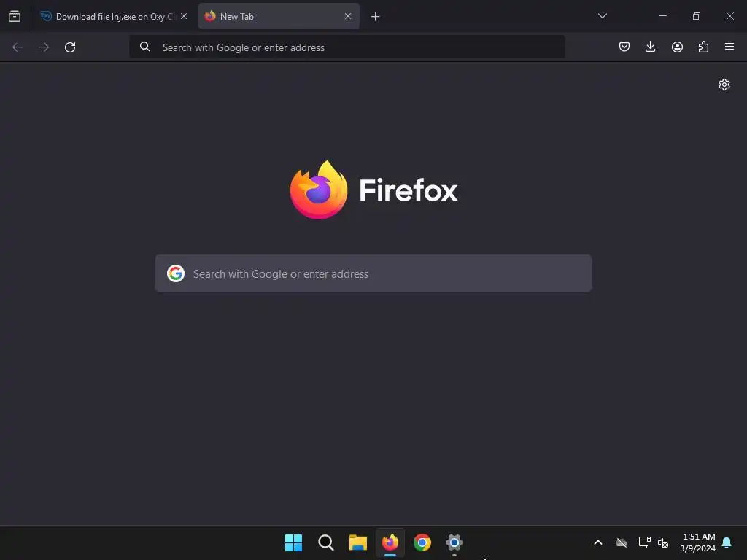
Task: Click the OneDrive cloud tray icon
Action: point(622,542)
